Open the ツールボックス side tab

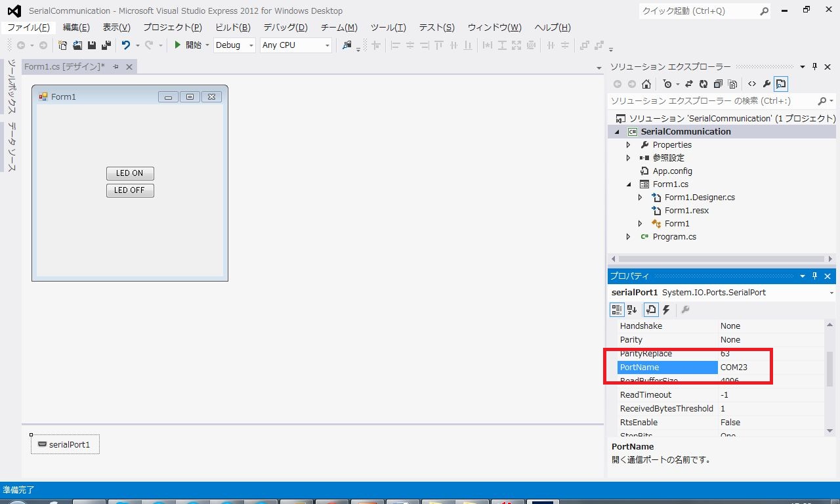tap(11, 88)
